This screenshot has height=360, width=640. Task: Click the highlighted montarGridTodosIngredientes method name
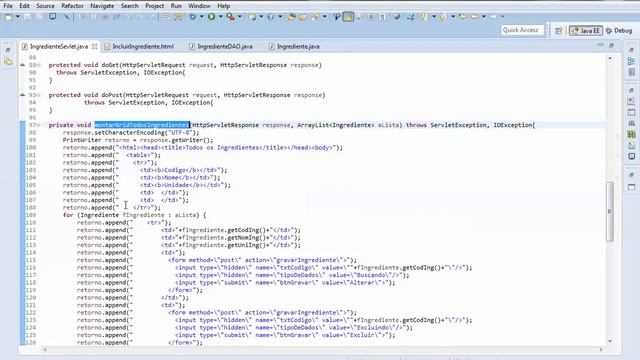pos(142,125)
